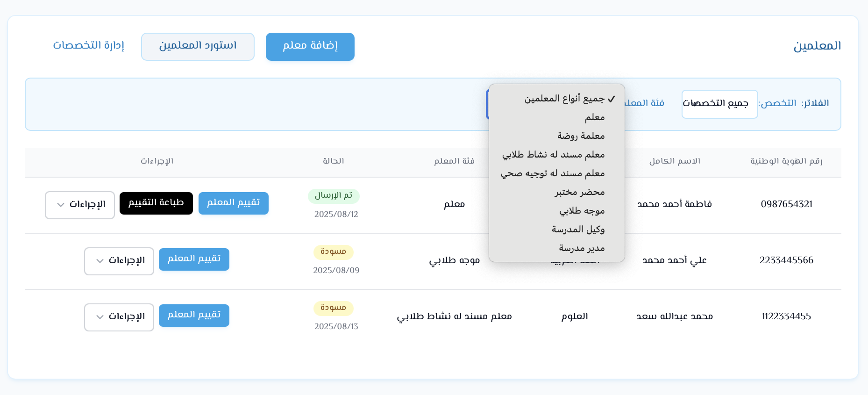Click تقييم المعلم for محمد عبدالله سعد
868x395 pixels.
(194, 316)
